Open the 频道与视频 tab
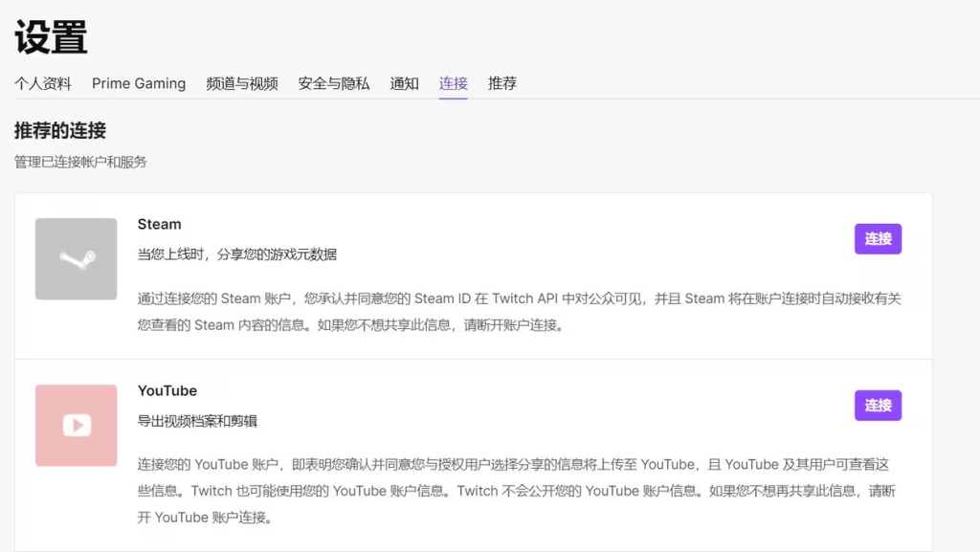This screenshot has height=552, width=980. (242, 83)
